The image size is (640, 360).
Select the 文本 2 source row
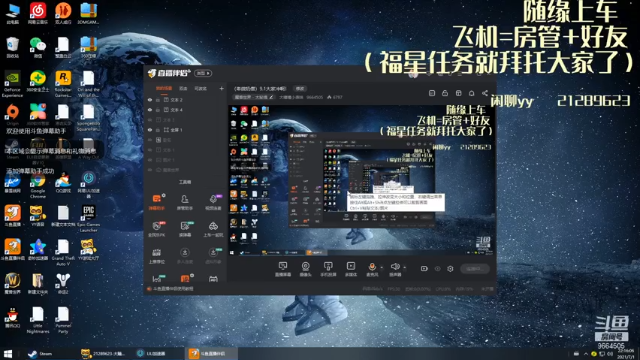coord(185,100)
